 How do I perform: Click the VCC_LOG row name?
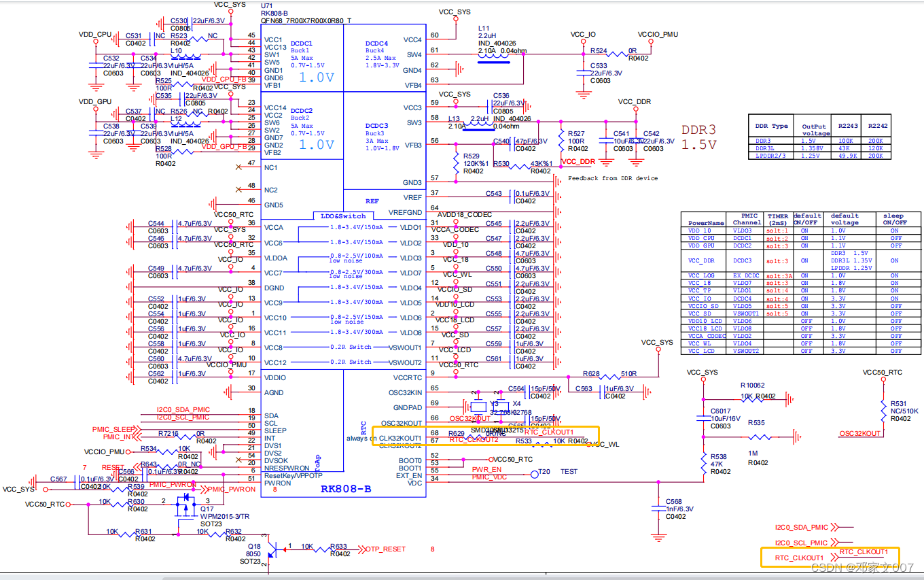click(x=701, y=275)
